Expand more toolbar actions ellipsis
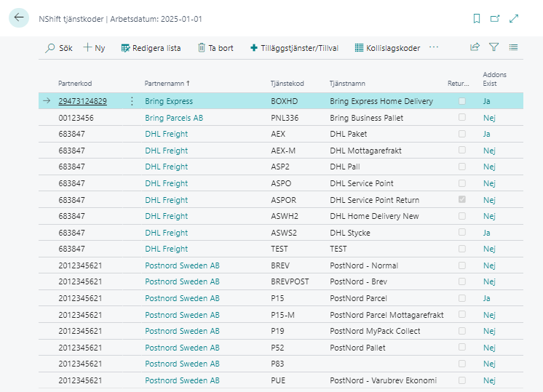Viewport: 543px width, 392px height. pyautogui.click(x=434, y=47)
